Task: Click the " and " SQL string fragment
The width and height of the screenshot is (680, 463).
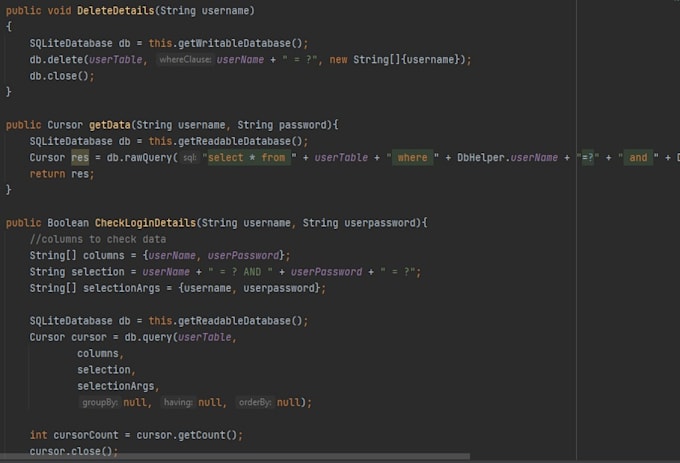Action: (638, 157)
